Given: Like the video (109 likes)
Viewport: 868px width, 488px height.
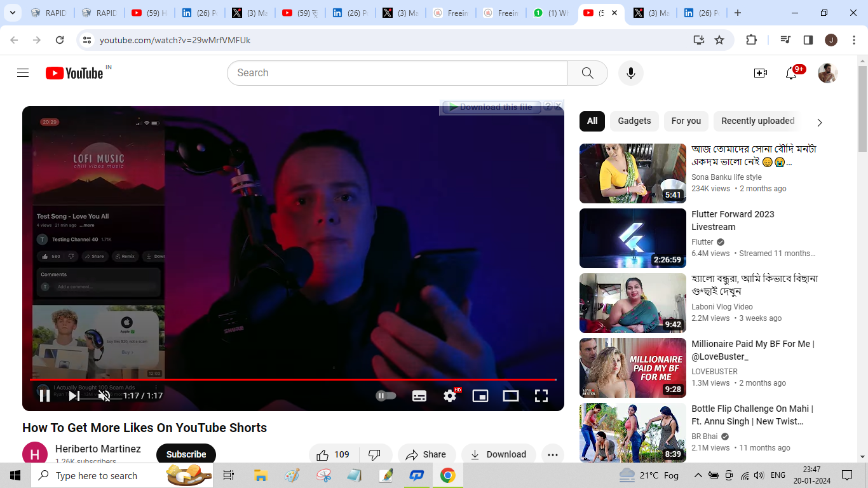Looking at the screenshot, I should 334,454.
